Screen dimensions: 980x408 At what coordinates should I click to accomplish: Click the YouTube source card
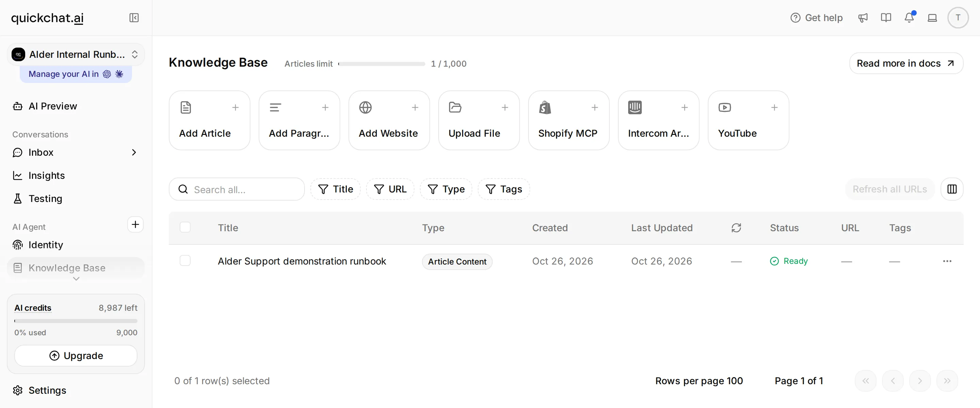(748, 120)
